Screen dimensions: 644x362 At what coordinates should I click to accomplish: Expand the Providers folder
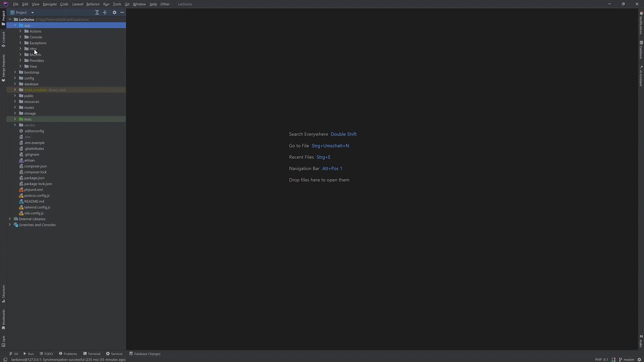tap(21, 60)
